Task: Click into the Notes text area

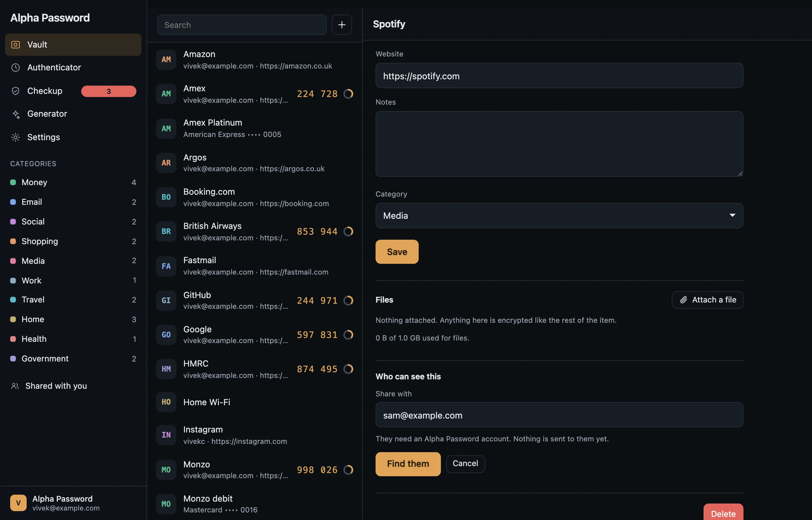Action: pyautogui.click(x=559, y=144)
